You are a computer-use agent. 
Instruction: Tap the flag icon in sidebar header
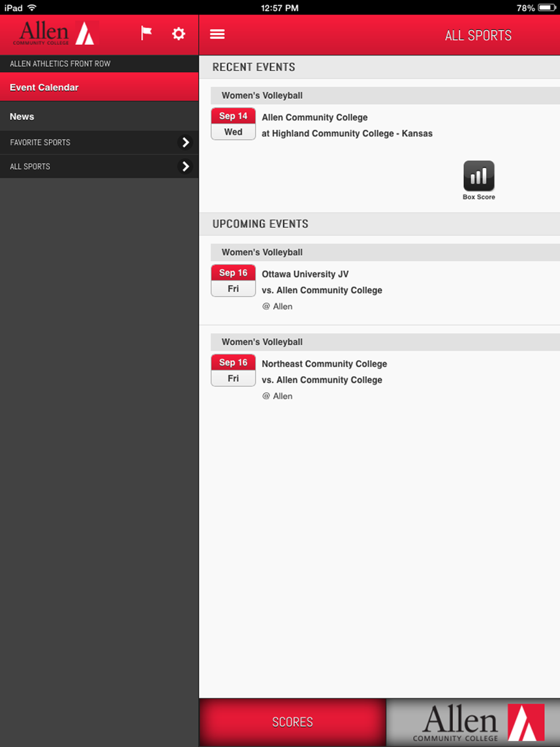pos(146,34)
